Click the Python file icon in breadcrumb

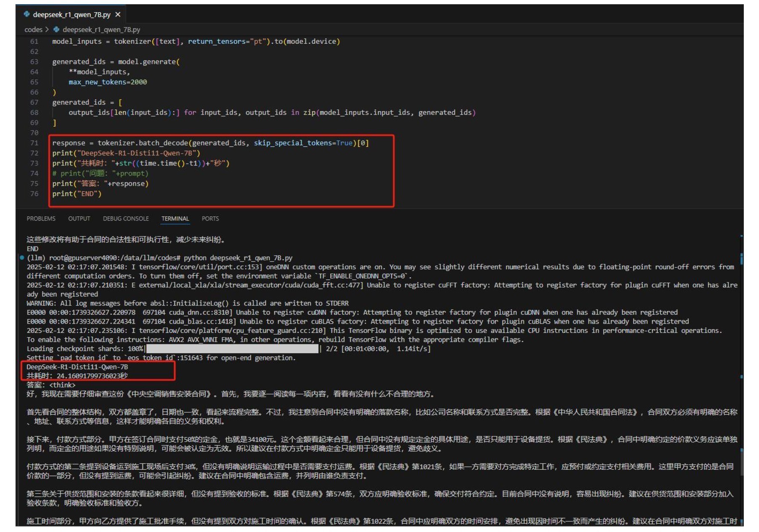(x=56, y=29)
